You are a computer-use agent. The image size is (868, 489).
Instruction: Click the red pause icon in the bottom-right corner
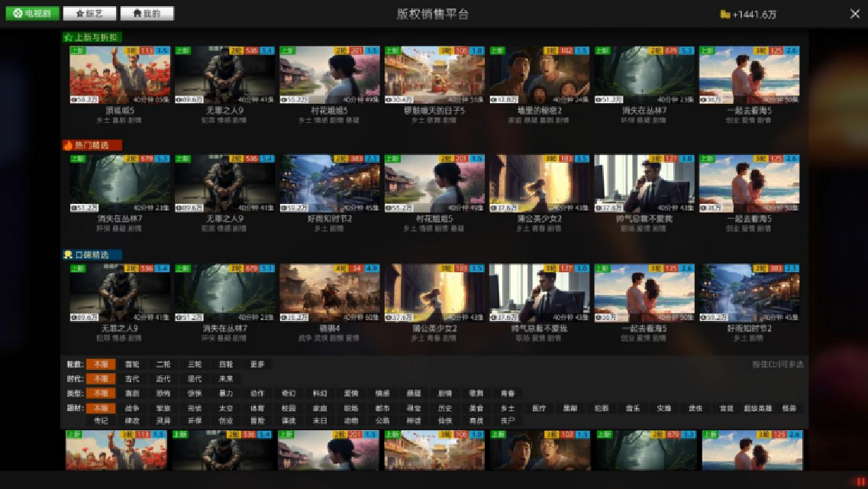(860, 481)
